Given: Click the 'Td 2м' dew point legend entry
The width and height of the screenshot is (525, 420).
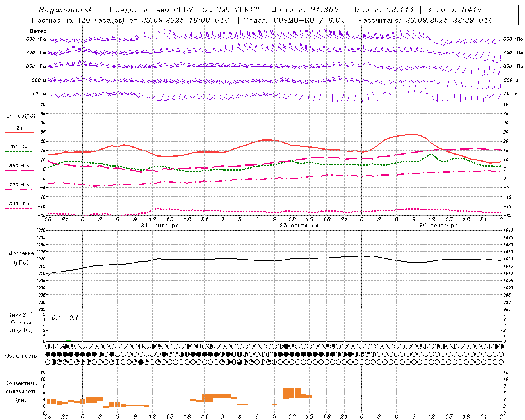Looking at the screenshot, I should point(19,147).
